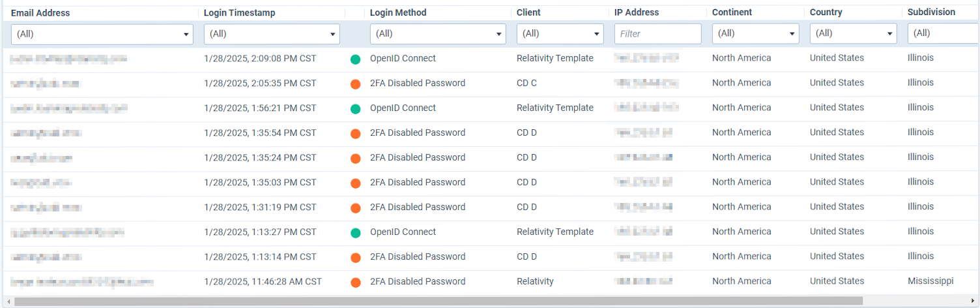Viewport: 980px width, 308px height.
Task: Sort by the Email Address column header
Action: (40, 12)
